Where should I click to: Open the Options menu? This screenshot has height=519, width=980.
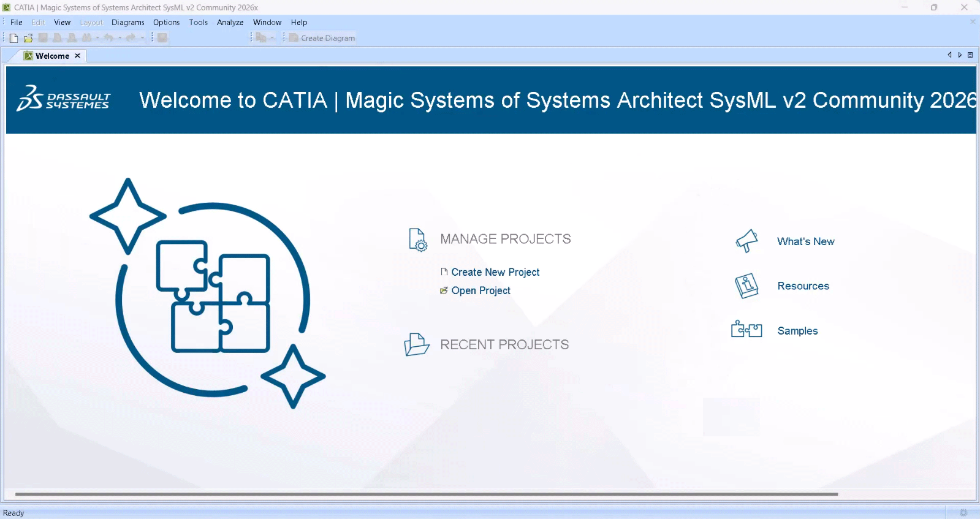pyautogui.click(x=167, y=23)
